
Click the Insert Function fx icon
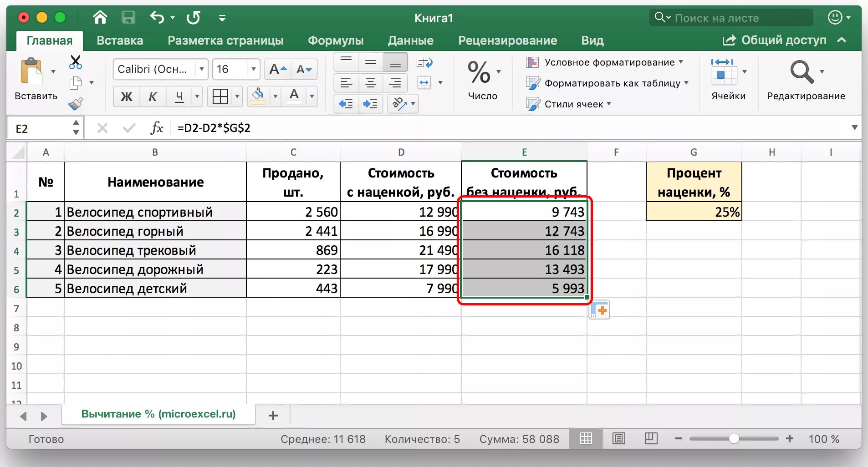(157, 128)
